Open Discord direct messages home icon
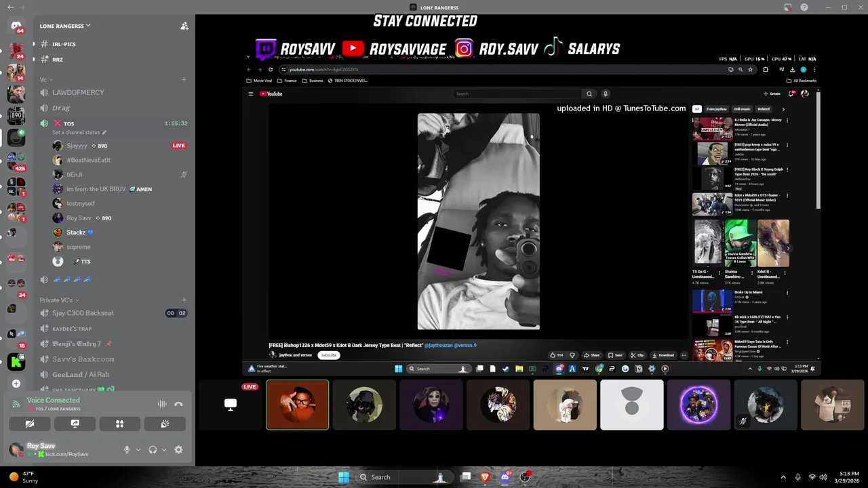This screenshot has width=868, height=488. (16, 26)
